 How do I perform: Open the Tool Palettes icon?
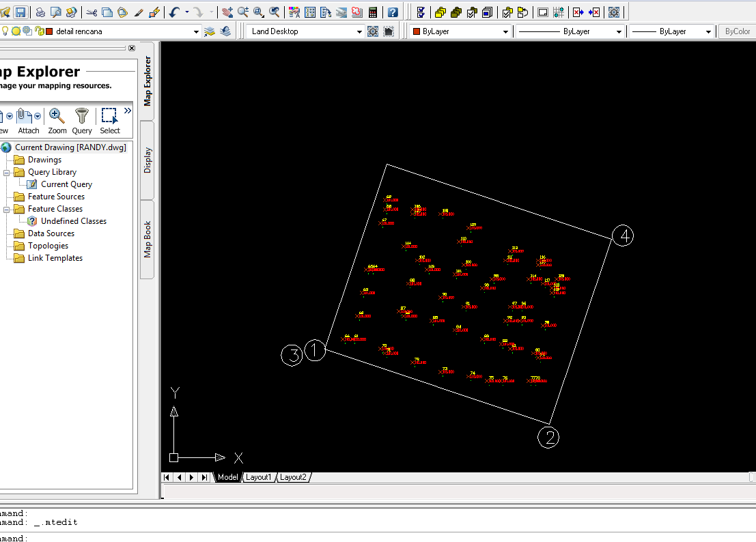click(326, 12)
